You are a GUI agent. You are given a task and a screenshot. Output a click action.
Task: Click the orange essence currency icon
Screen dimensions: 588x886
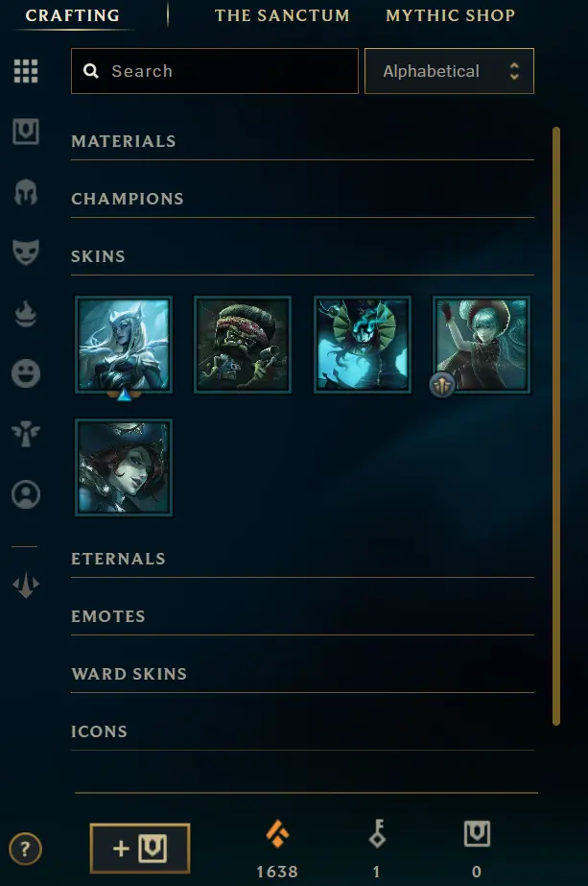[277, 834]
